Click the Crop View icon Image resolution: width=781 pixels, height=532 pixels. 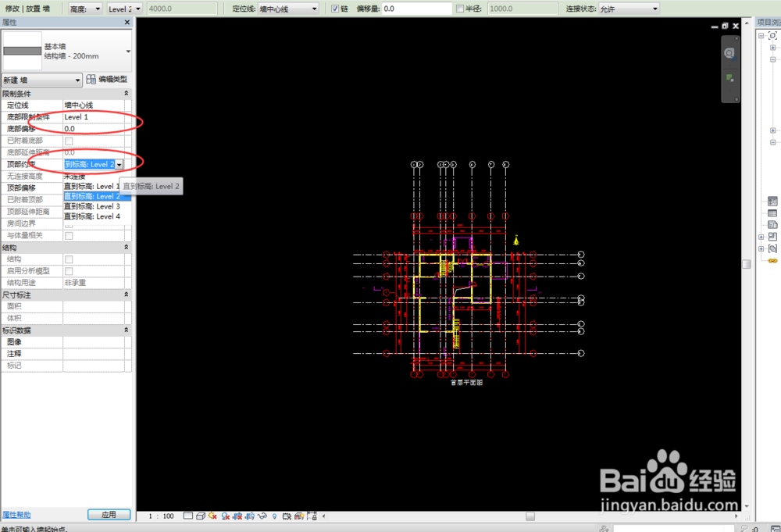(237, 516)
